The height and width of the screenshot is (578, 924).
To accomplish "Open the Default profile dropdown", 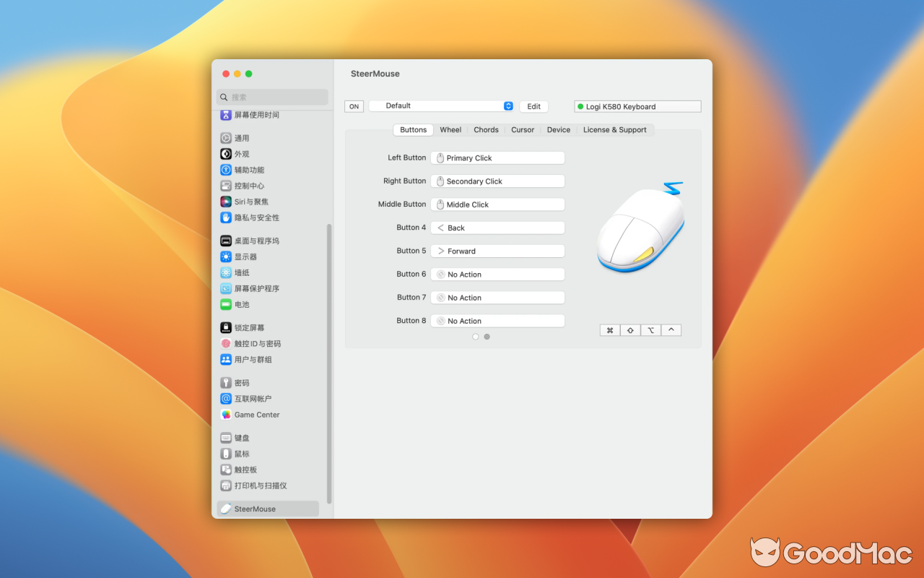I will pos(442,105).
